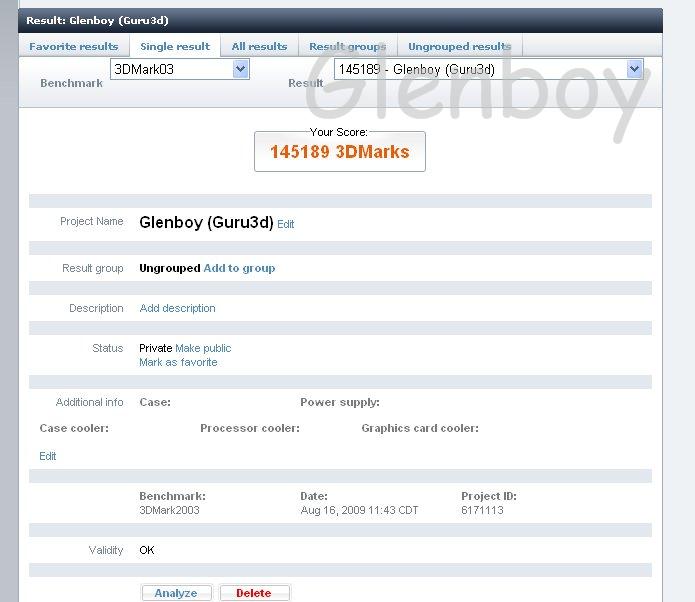Switch to the Favorite results tab
This screenshot has height=602, width=695.
(73, 46)
